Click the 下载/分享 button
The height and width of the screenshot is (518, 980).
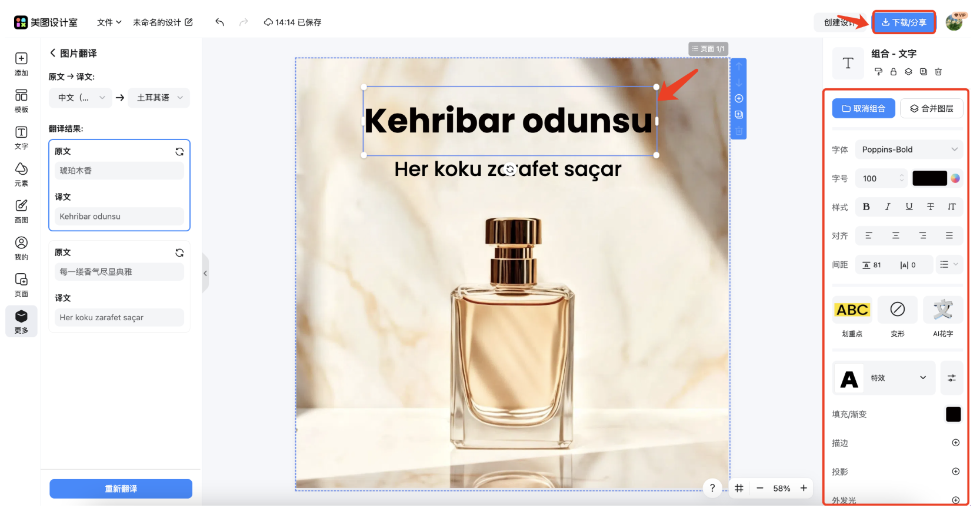coord(904,22)
